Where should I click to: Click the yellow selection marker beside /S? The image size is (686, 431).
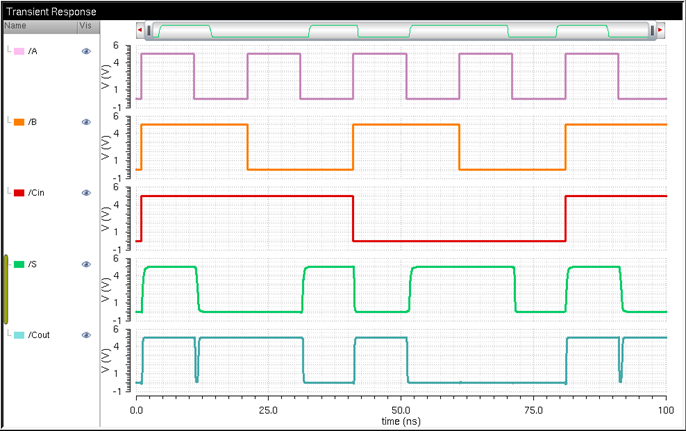pos(6,289)
